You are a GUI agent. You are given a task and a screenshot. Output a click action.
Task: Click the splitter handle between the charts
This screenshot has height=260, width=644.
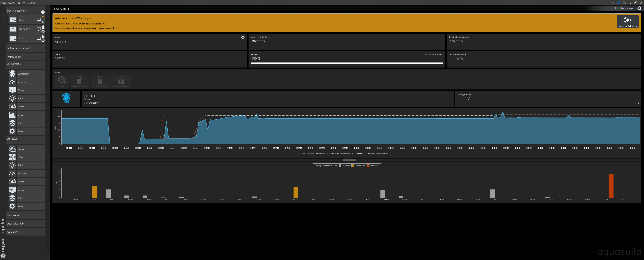tap(349, 160)
